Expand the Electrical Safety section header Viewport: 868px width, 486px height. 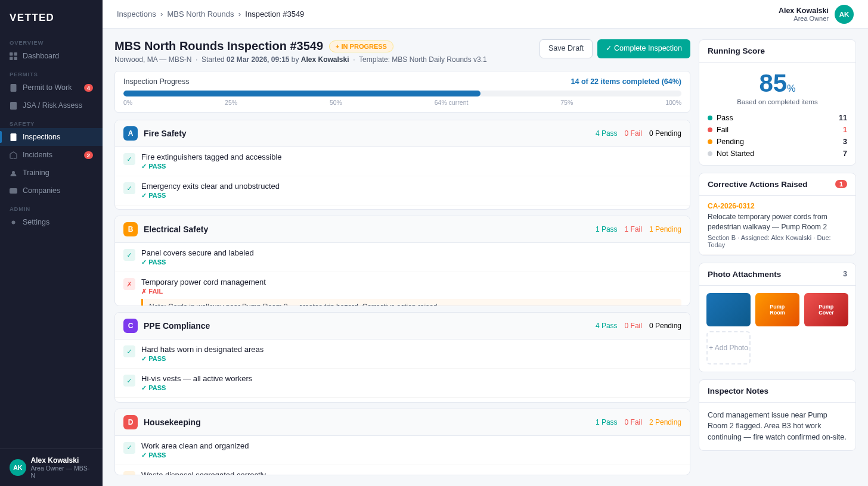click(x=402, y=229)
